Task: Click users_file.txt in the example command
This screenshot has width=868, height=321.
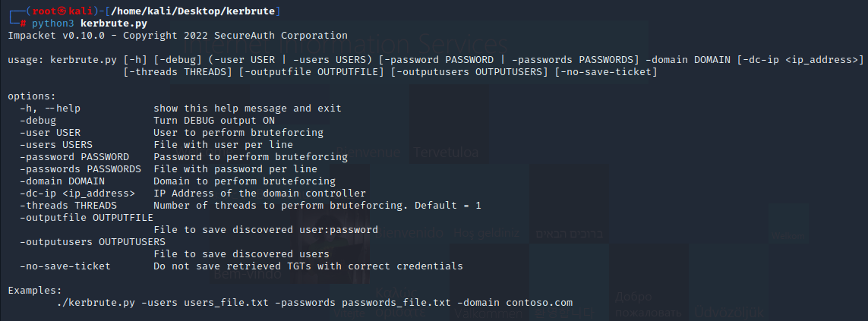Action: click(226, 303)
